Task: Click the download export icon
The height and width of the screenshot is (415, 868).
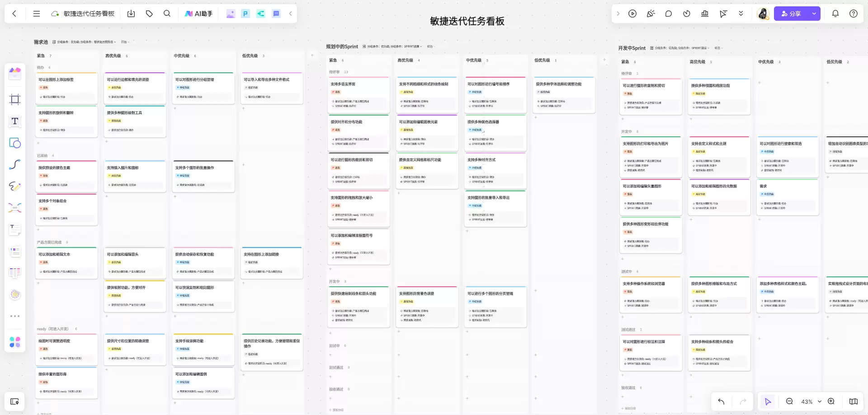Action: (131, 14)
